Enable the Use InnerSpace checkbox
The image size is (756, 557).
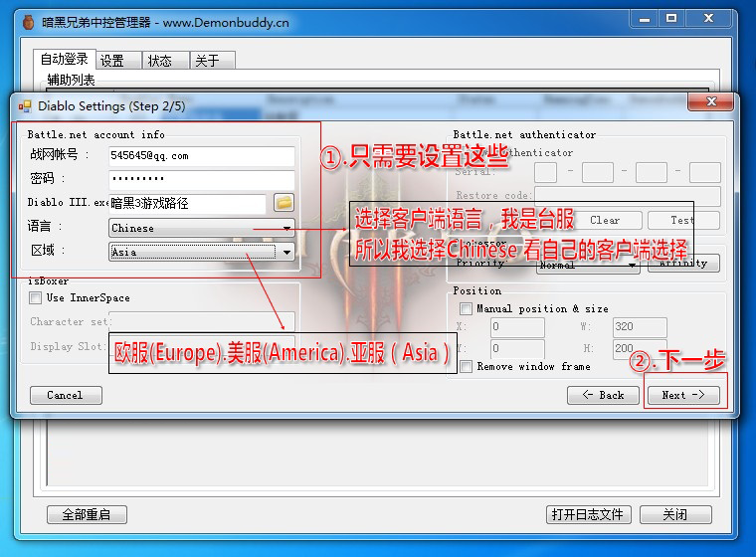coord(36,297)
